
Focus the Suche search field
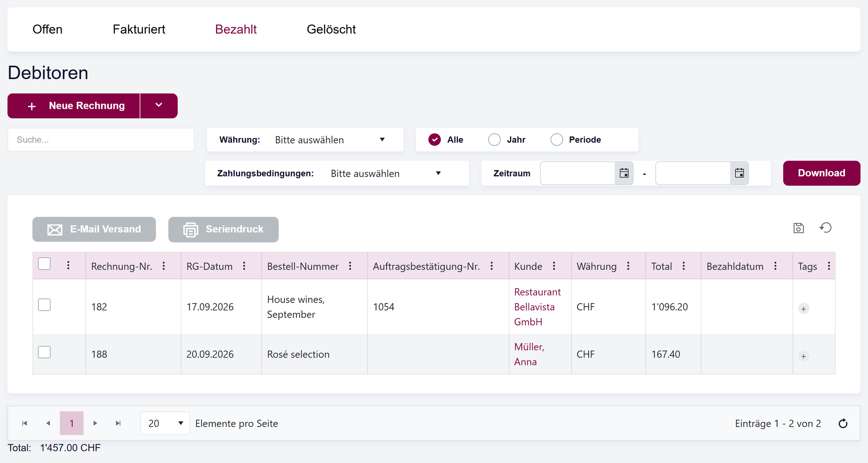[x=101, y=140]
